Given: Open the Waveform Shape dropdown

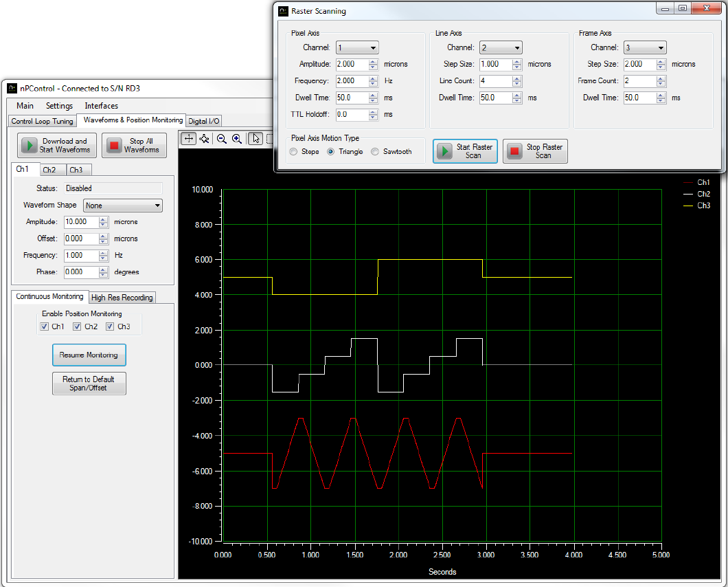Looking at the screenshot, I should (122, 206).
